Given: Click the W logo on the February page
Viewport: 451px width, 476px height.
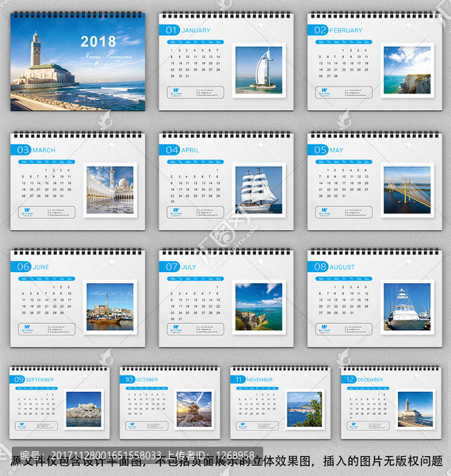Looking at the screenshot, I should click(324, 90).
